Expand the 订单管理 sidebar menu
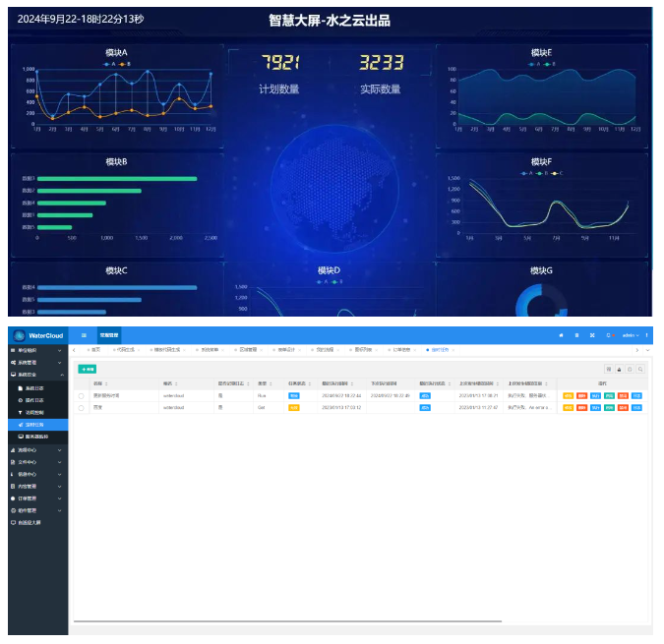This screenshot has width=664, height=644. point(37,498)
